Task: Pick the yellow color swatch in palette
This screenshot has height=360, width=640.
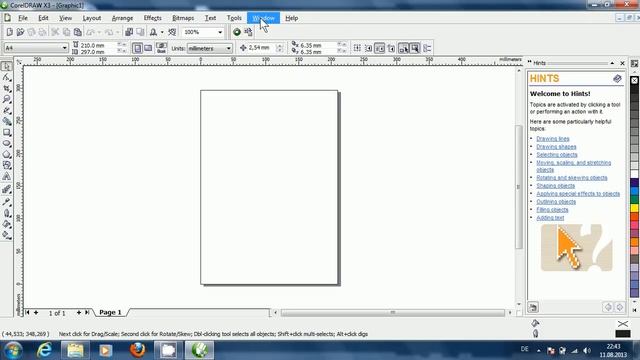Action: [x=634, y=208]
